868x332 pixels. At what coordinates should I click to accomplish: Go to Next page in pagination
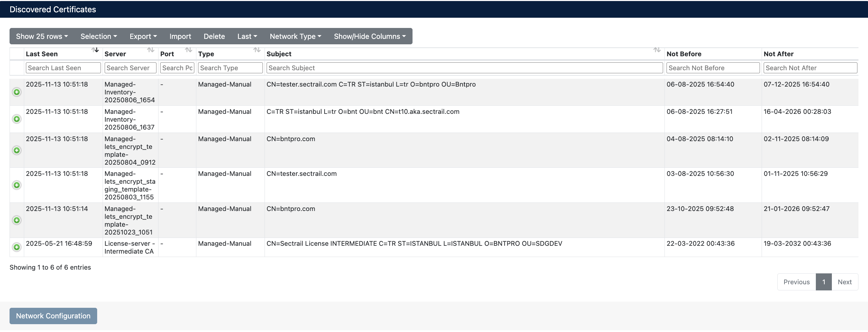pyautogui.click(x=844, y=282)
